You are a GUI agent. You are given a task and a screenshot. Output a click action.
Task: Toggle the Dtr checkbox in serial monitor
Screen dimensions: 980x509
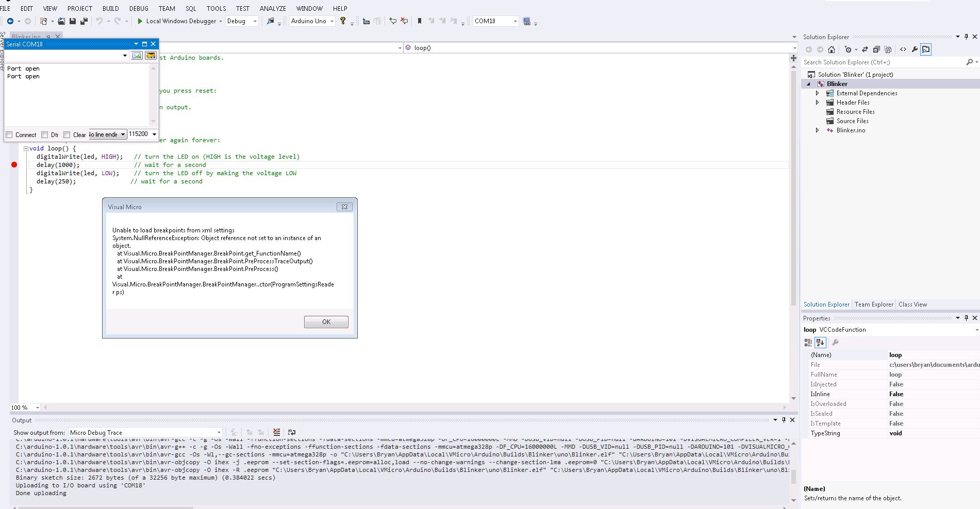click(x=45, y=135)
